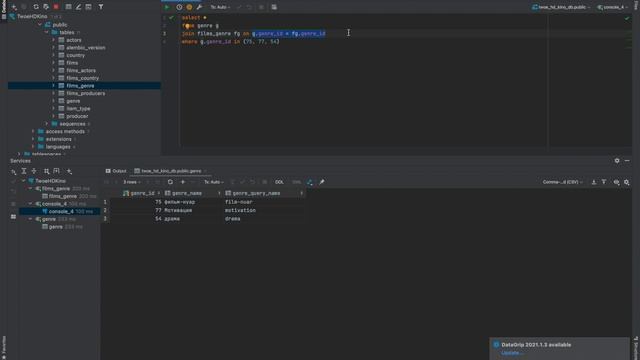The image size is (640, 360).
Task: Select the producer table in tree
Action: tap(77, 116)
